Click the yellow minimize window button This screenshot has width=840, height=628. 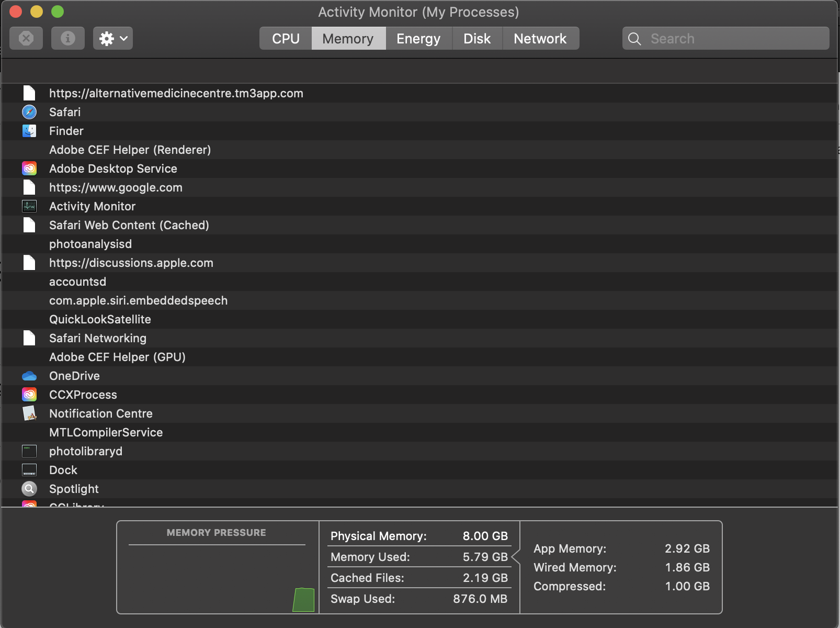tap(37, 12)
